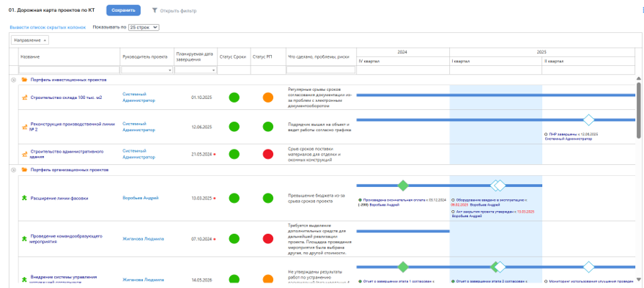Save the roadmap with Сохранить
Viewport: 644px width, 288px height.
[124, 10]
